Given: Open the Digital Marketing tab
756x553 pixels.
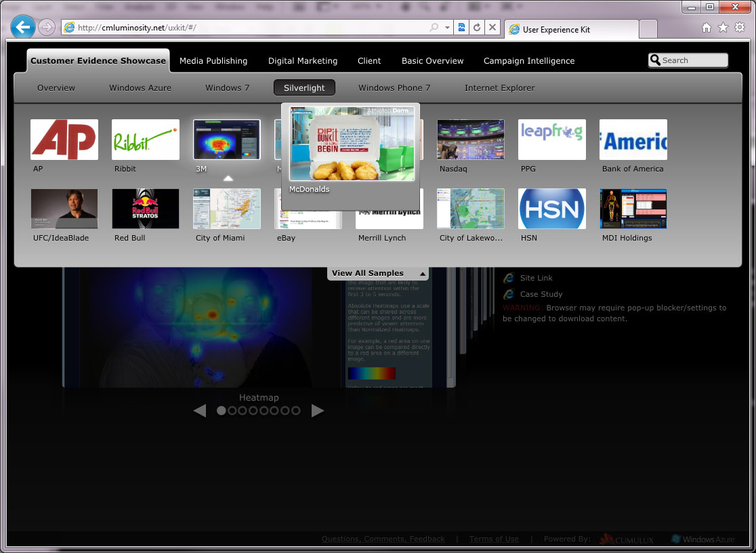Looking at the screenshot, I should 303,61.
